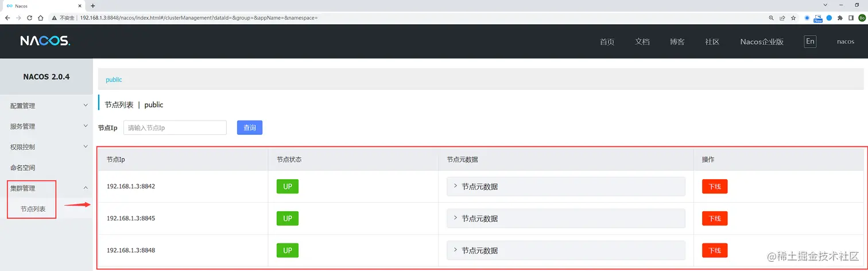
Task: Click the NACOS 2.0.4 version title
Action: click(46, 76)
